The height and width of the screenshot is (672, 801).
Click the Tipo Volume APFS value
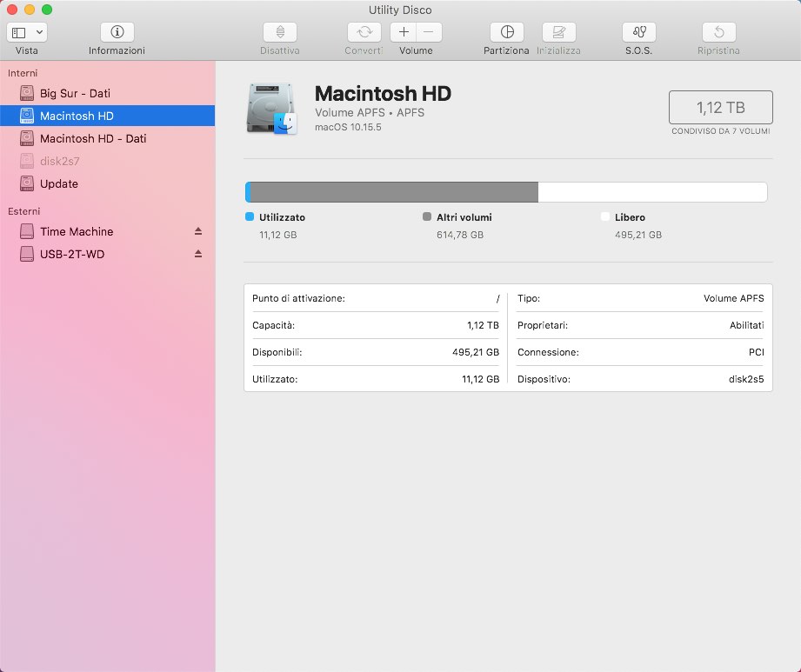733,298
